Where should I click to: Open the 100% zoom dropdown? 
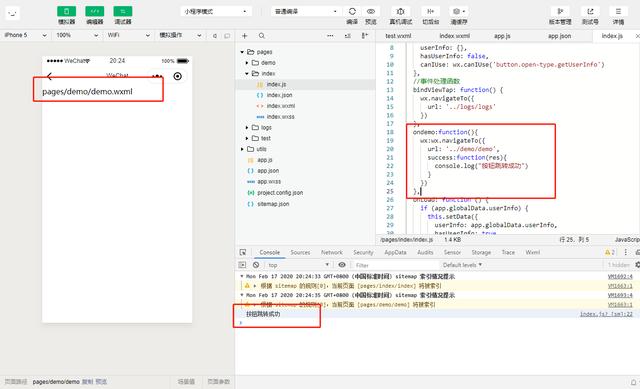(x=77, y=36)
